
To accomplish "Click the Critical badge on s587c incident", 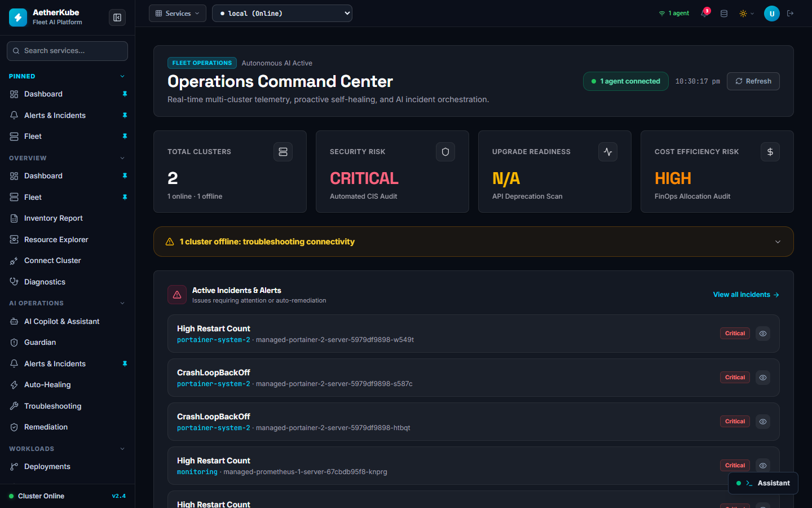I will click(x=735, y=378).
